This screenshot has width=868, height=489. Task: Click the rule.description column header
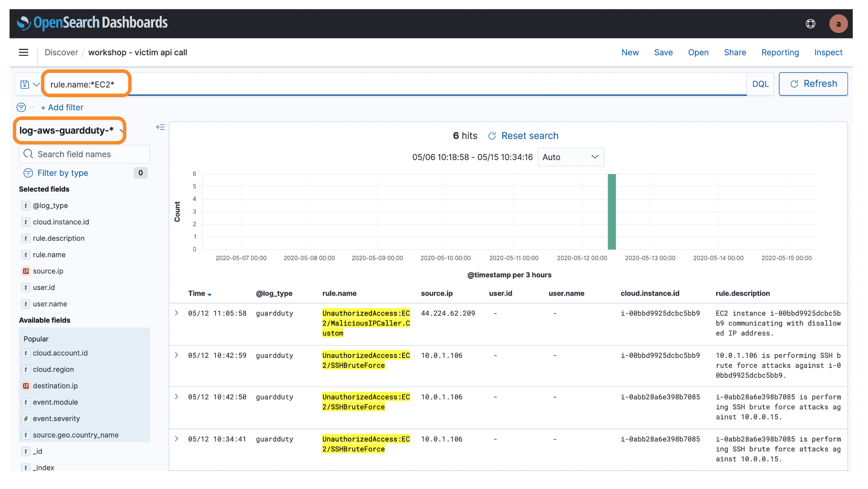pos(743,294)
